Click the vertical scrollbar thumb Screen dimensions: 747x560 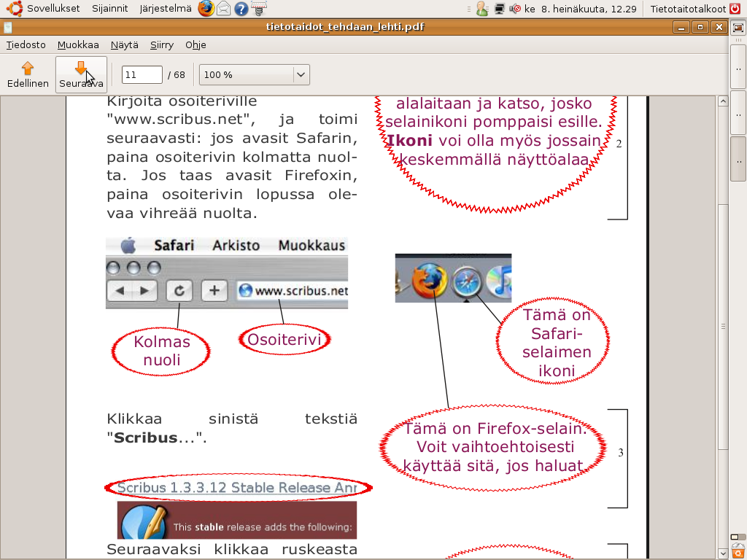pos(723,326)
